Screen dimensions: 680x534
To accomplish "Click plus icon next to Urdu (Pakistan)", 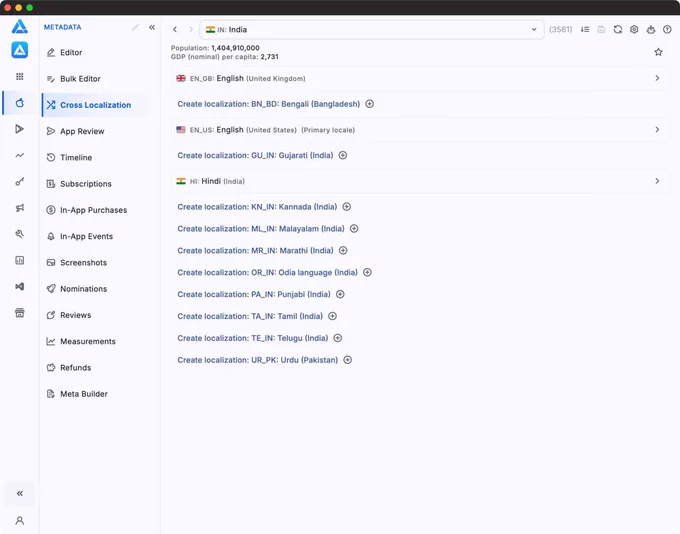I will point(348,360).
